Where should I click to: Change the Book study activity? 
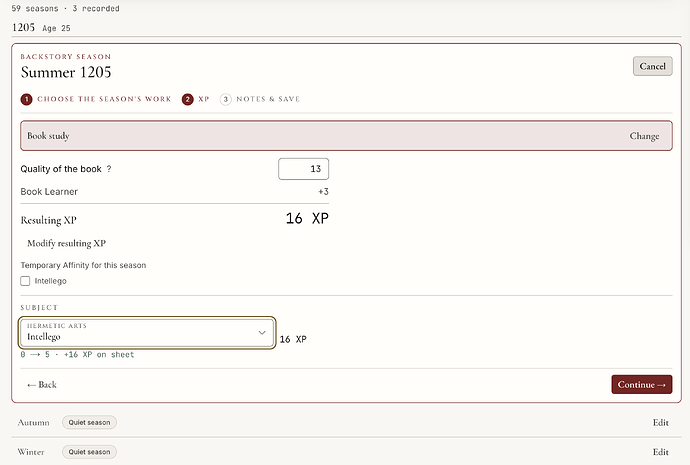click(644, 136)
